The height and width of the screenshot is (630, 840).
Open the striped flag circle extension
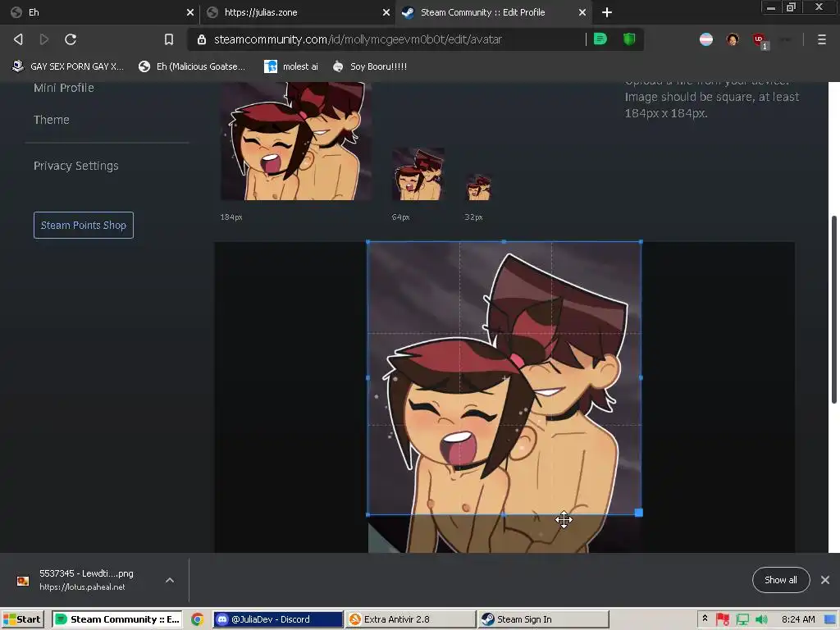click(706, 39)
